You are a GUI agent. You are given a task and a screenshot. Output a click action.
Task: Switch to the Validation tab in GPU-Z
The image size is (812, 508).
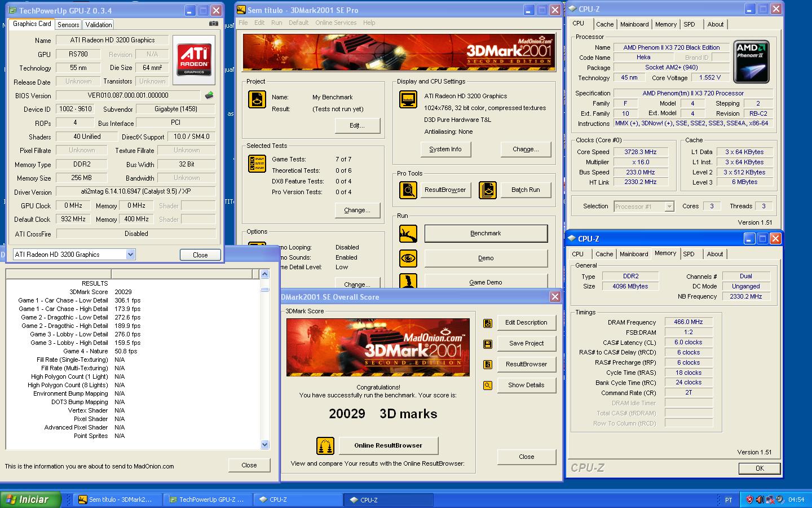tap(99, 25)
